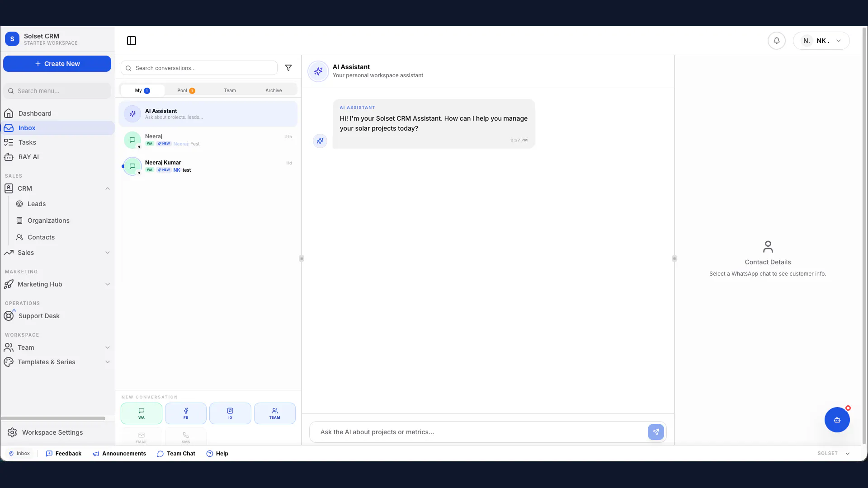Open Announcements from the bottom bar
This screenshot has height=488, width=868.
click(x=119, y=454)
